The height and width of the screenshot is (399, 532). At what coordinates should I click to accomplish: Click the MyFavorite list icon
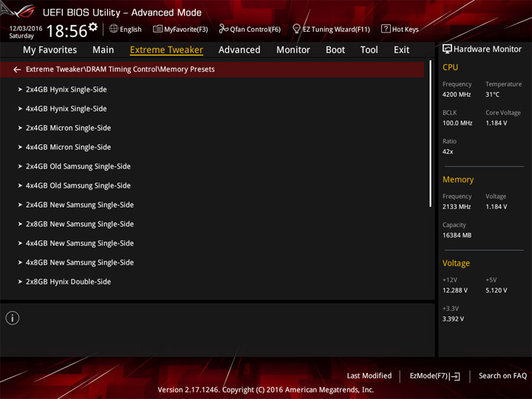(x=158, y=29)
